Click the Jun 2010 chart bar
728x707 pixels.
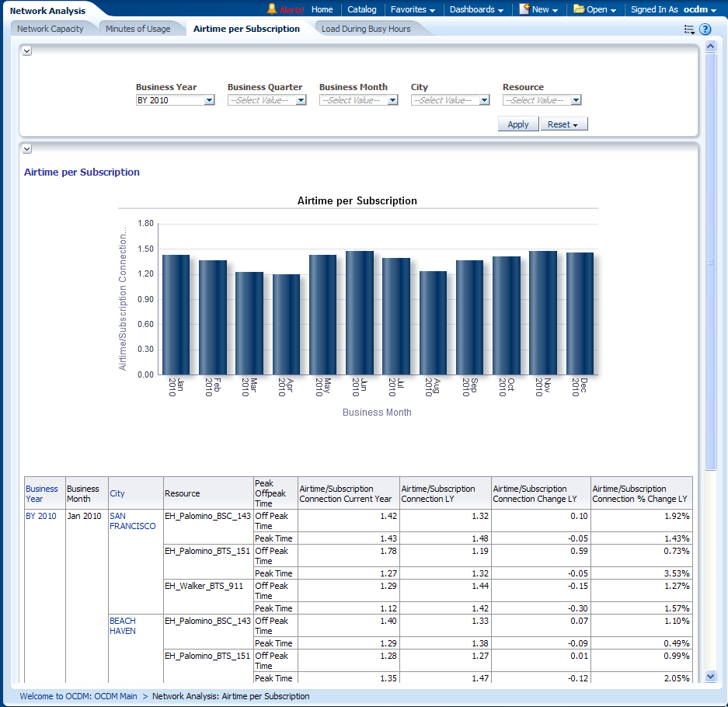coord(360,312)
